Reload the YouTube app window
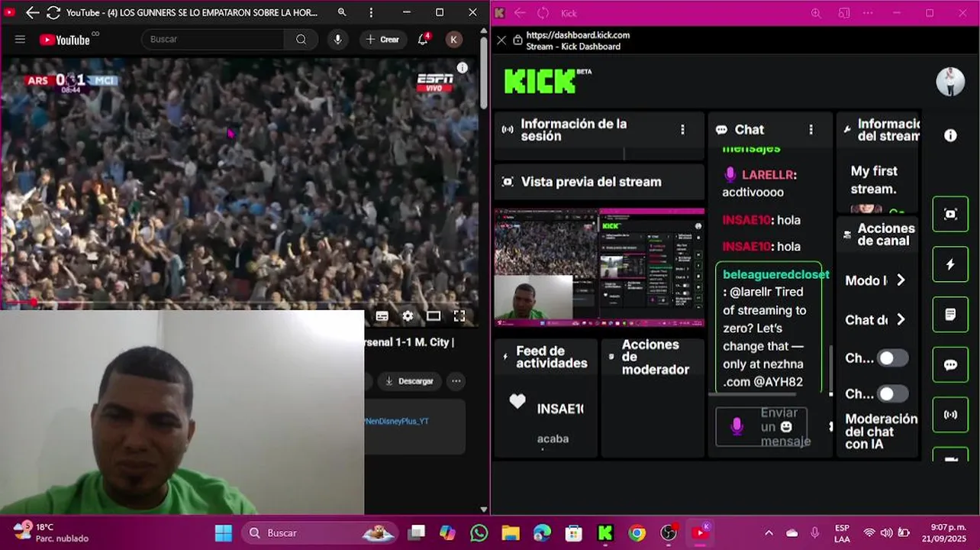980x550 pixels. 53,12
